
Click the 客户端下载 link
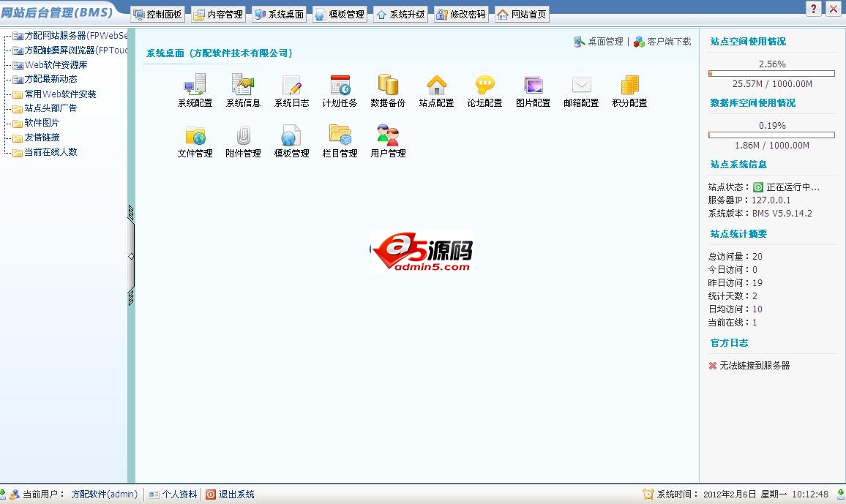click(x=662, y=42)
